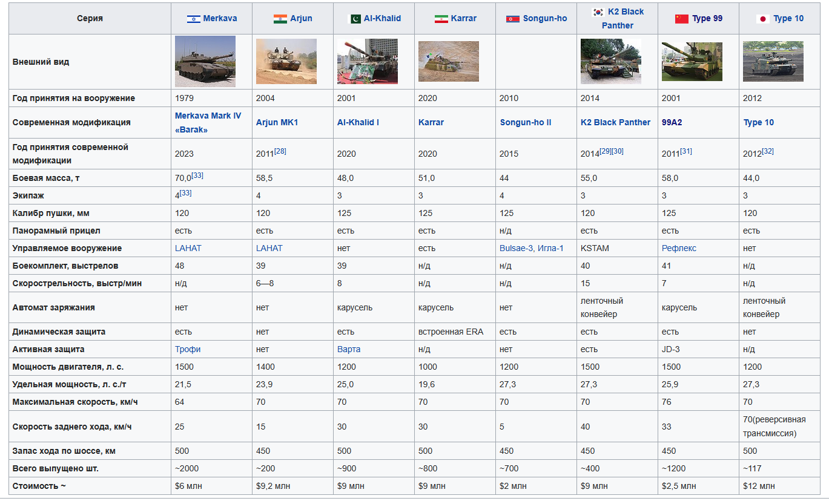The height and width of the screenshot is (504, 829).
Task: Select the 'Серия' column header cell
Action: coord(90,19)
